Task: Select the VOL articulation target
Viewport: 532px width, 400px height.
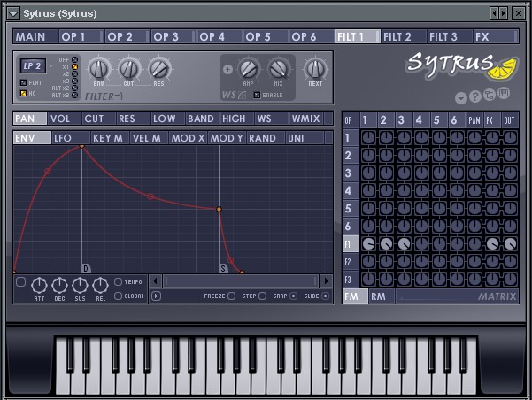Action: pos(65,119)
